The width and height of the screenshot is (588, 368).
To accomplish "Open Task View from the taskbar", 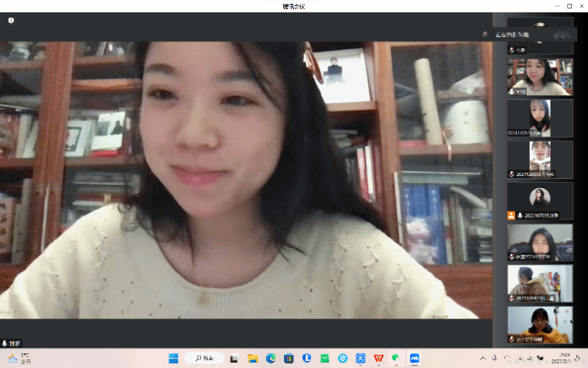I will 233,358.
